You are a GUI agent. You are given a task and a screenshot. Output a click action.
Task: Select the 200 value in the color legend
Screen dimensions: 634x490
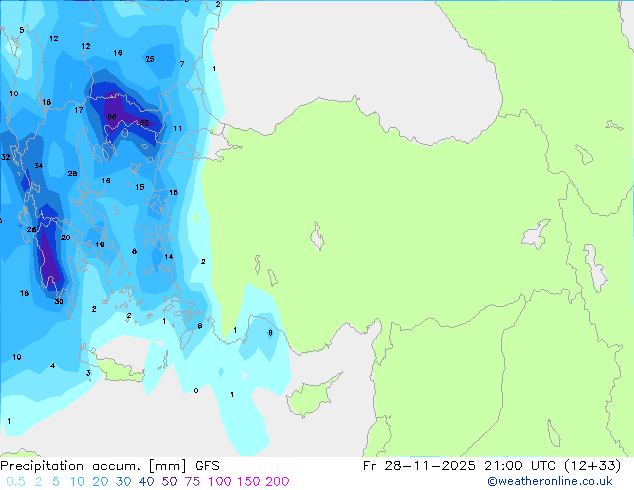coord(277,482)
